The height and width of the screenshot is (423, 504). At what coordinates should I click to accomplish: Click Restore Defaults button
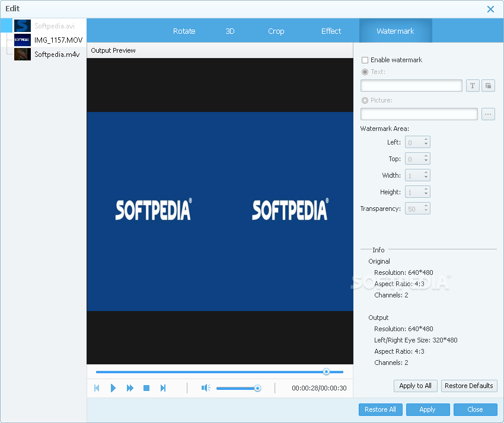pyautogui.click(x=469, y=386)
